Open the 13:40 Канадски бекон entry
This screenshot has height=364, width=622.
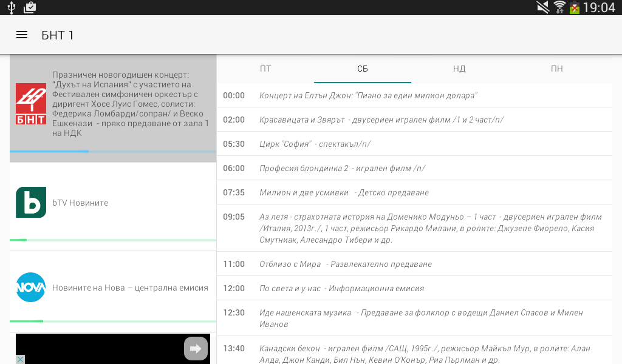point(414,351)
